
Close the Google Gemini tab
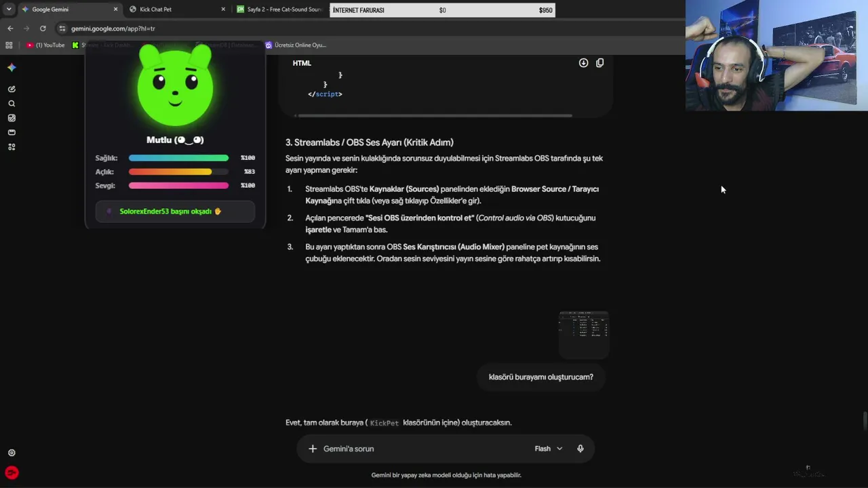point(115,9)
